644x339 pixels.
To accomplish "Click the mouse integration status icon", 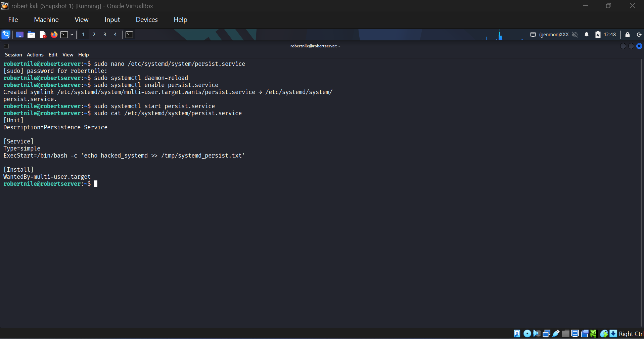I will pyautogui.click(x=604, y=333).
